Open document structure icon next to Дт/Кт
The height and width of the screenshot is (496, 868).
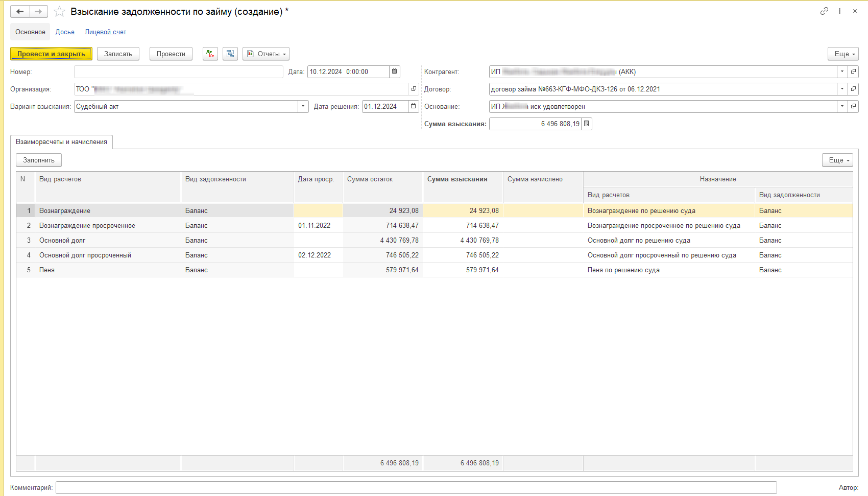(230, 54)
